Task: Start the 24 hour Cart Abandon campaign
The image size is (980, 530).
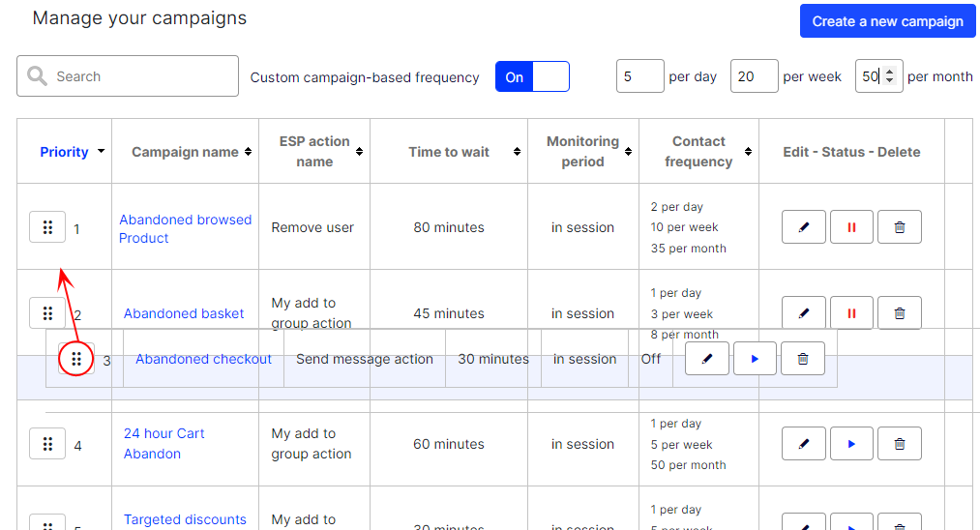Action: [x=851, y=444]
